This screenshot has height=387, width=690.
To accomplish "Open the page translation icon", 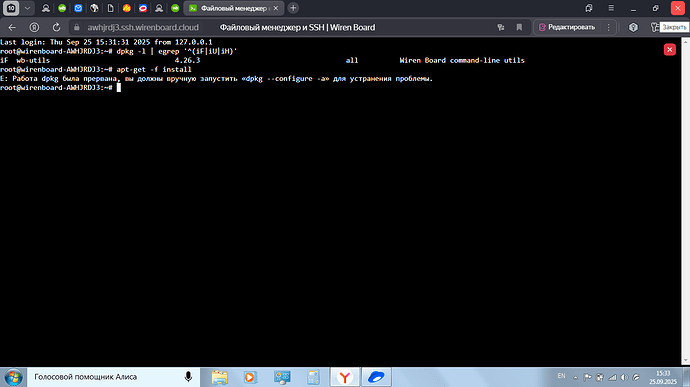I will click(x=501, y=27).
